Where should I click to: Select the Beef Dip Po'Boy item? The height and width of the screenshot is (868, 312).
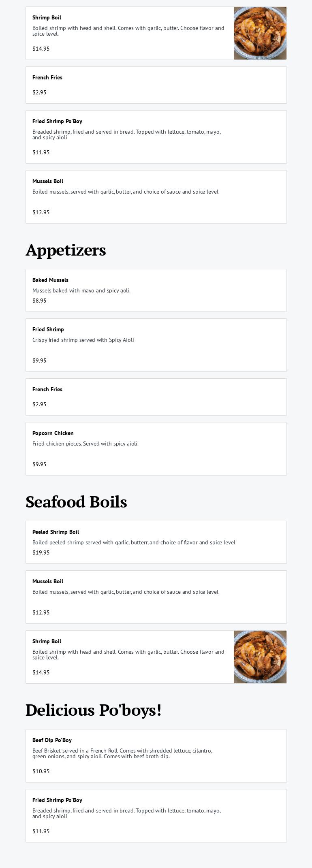[x=156, y=756]
